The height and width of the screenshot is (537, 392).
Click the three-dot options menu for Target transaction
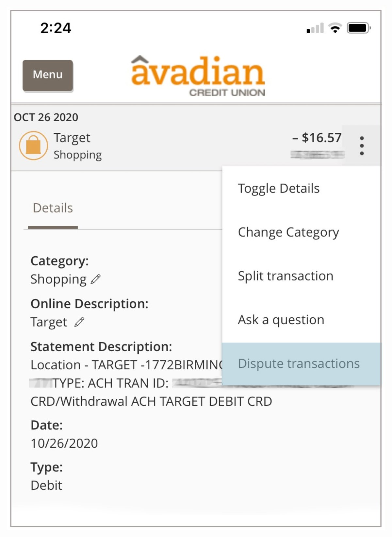click(x=361, y=145)
